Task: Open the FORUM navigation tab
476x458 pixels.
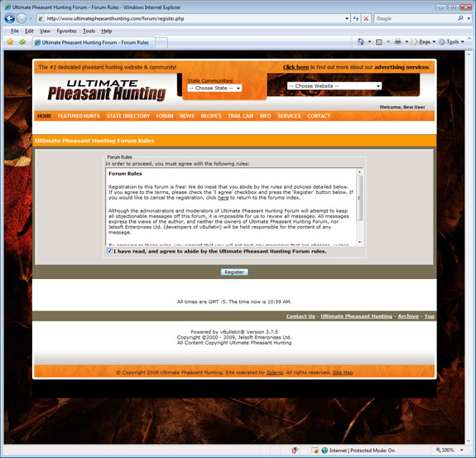Action: [165, 116]
